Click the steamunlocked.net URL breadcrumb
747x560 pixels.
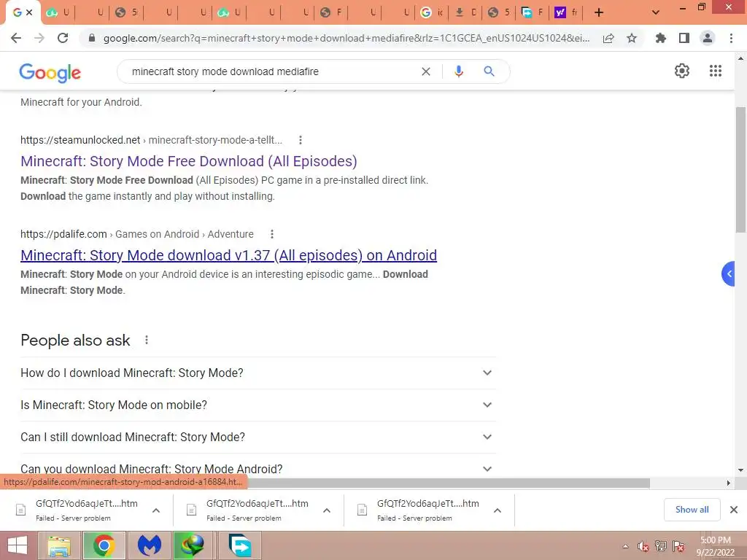(151, 140)
